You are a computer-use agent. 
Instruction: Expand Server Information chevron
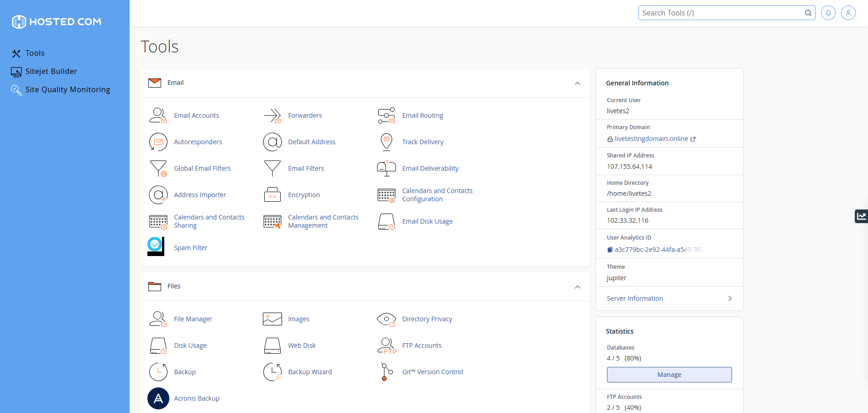tap(730, 298)
